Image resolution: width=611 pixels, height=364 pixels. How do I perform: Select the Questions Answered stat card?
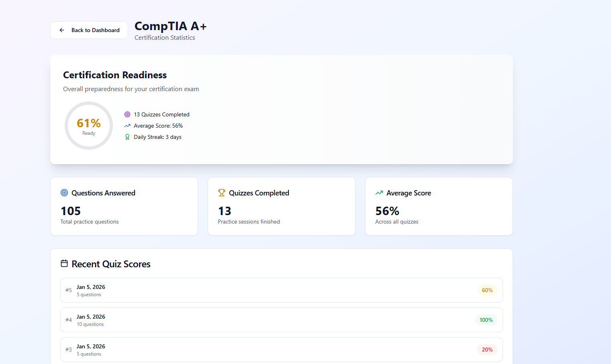[x=124, y=206]
